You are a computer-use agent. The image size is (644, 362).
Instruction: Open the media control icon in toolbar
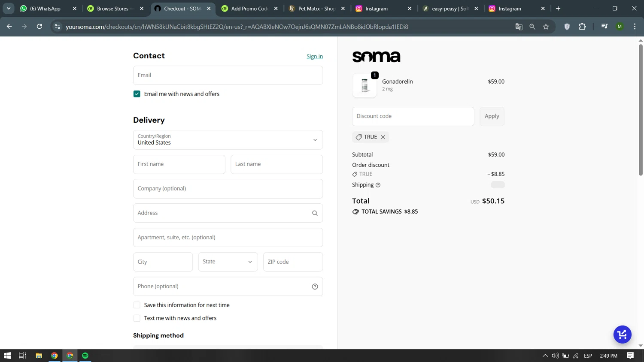605,27
